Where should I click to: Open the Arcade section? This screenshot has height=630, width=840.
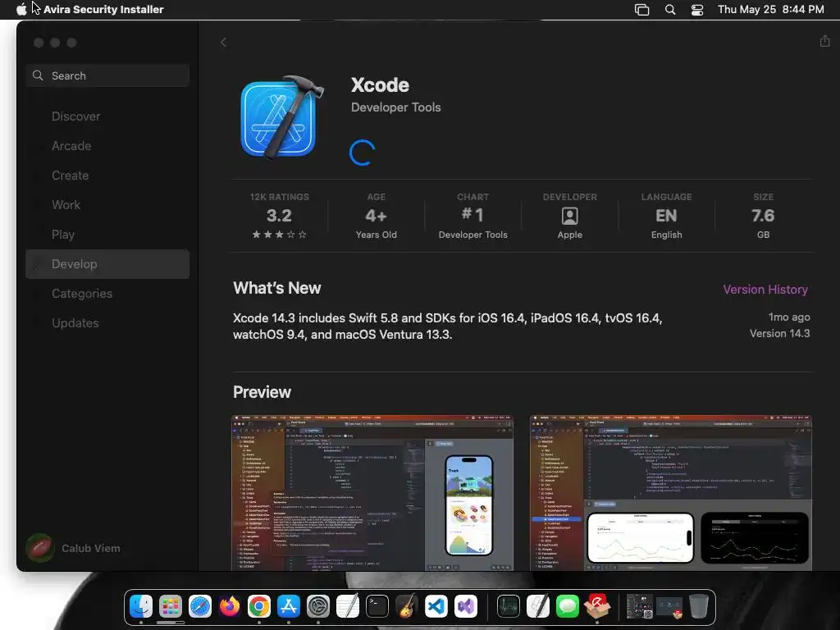click(x=71, y=146)
